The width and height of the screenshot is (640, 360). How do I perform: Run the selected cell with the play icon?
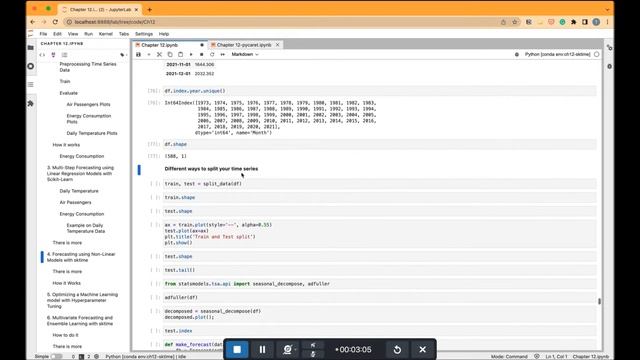coord(191,54)
